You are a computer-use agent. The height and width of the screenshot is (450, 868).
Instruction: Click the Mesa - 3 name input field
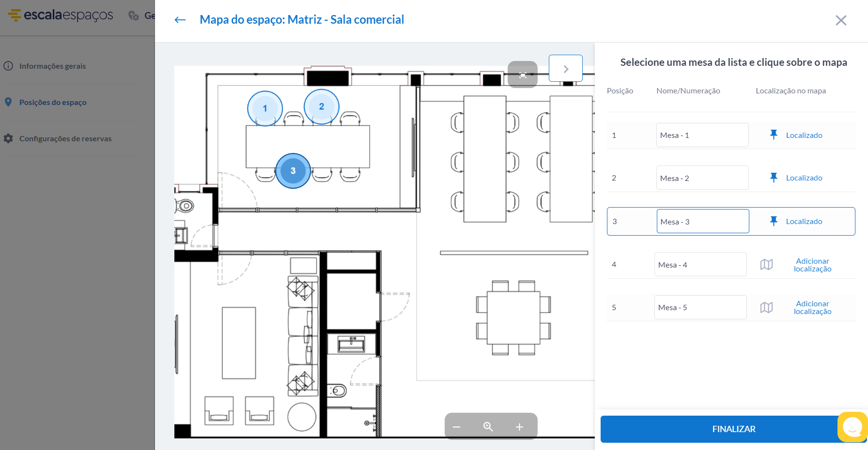click(x=702, y=221)
